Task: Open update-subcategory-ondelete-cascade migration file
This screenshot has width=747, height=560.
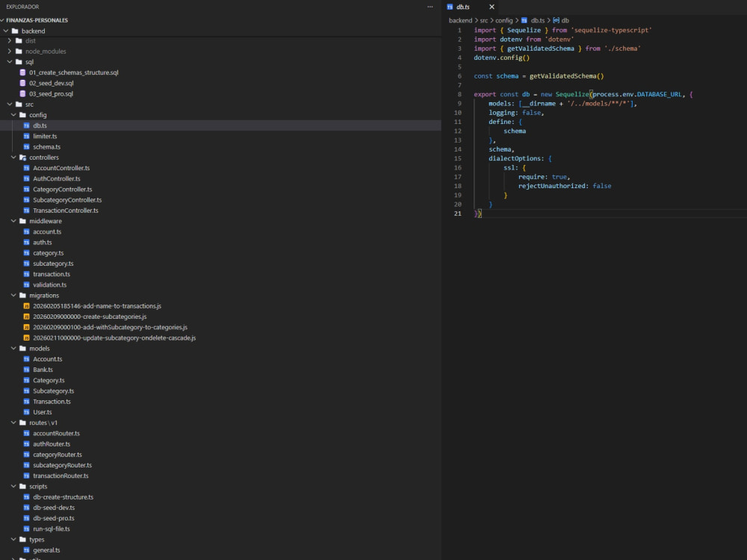Action: 114,338
